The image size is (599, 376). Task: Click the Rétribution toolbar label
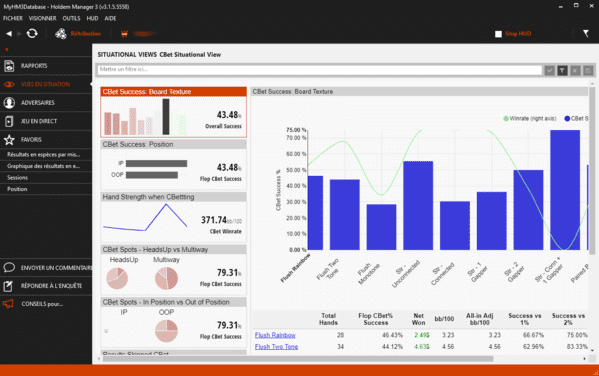86,34
